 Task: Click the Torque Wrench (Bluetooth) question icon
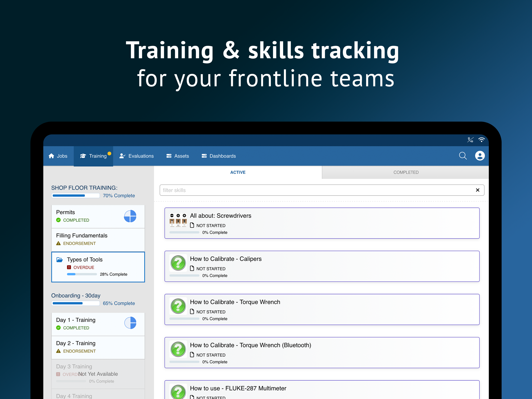point(178,349)
